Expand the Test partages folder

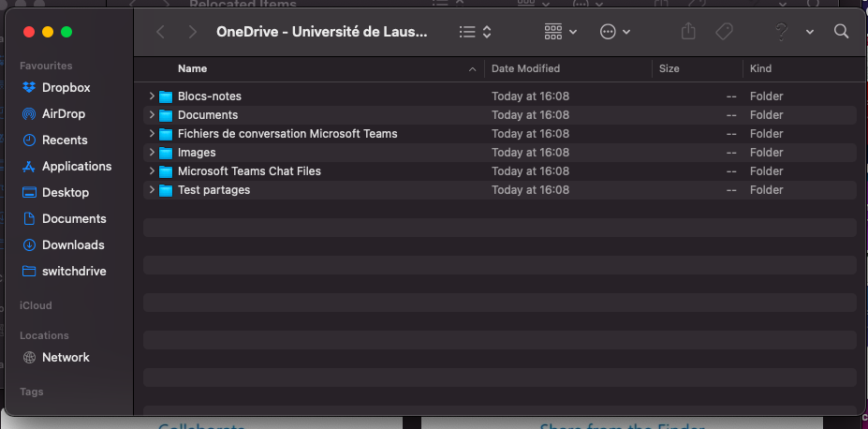[152, 190]
